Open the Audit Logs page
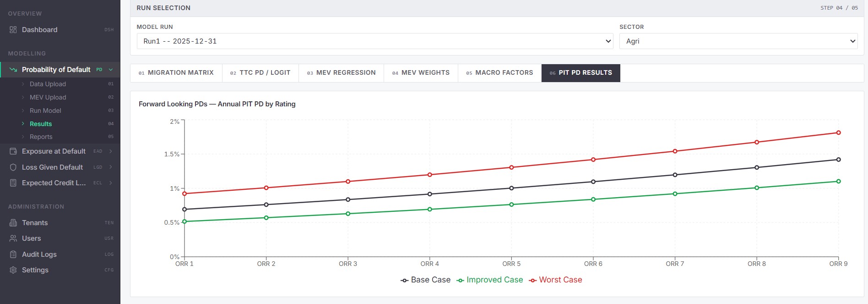The image size is (868, 304). (x=60, y=254)
